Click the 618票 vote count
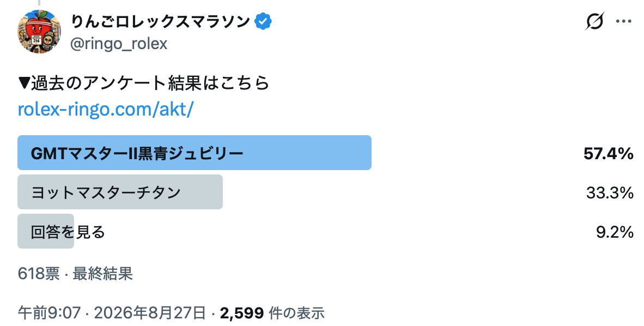The width and height of the screenshot is (644, 326). click(39, 273)
